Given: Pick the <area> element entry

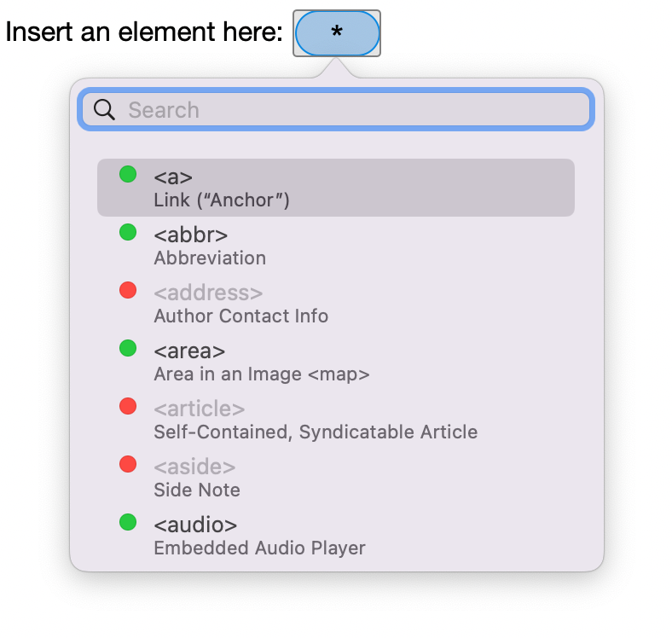Looking at the screenshot, I should [336, 362].
